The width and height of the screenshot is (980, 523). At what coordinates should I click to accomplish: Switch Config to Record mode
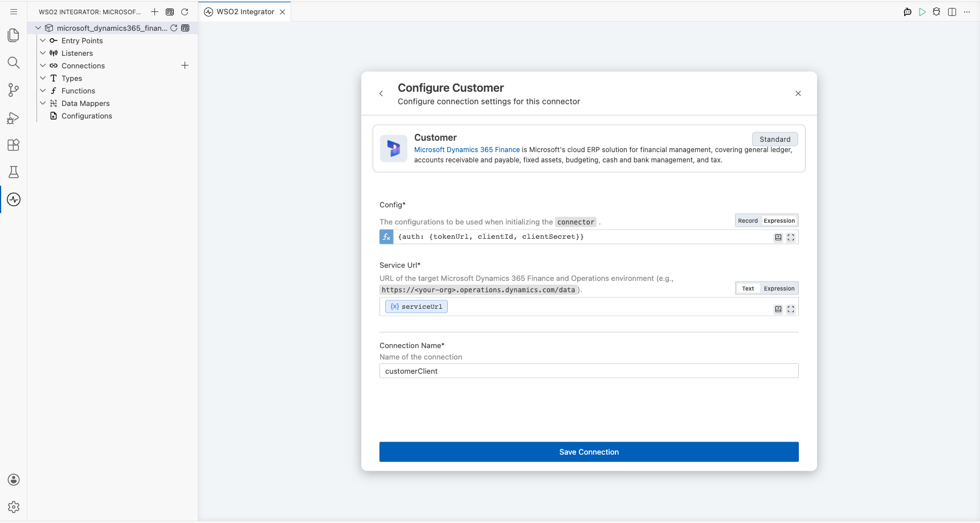click(x=748, y=220)
